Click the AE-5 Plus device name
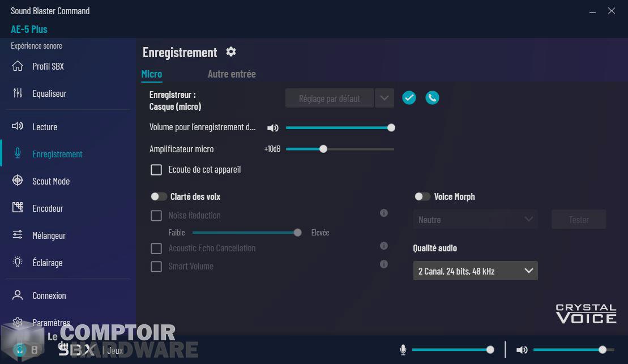 [x=29, y=29]
